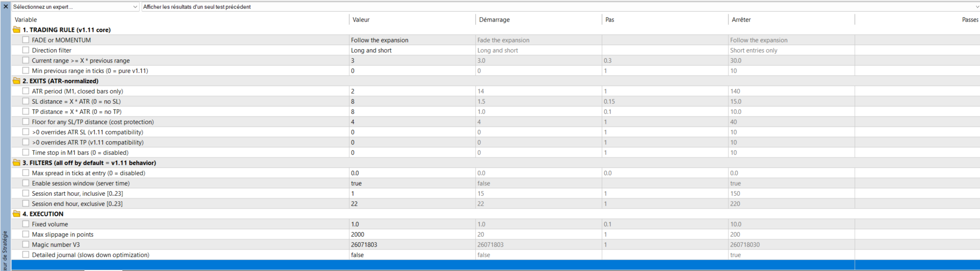
Task: Select '3. FILTERS (all off by default)' group row
Action: 495,163
